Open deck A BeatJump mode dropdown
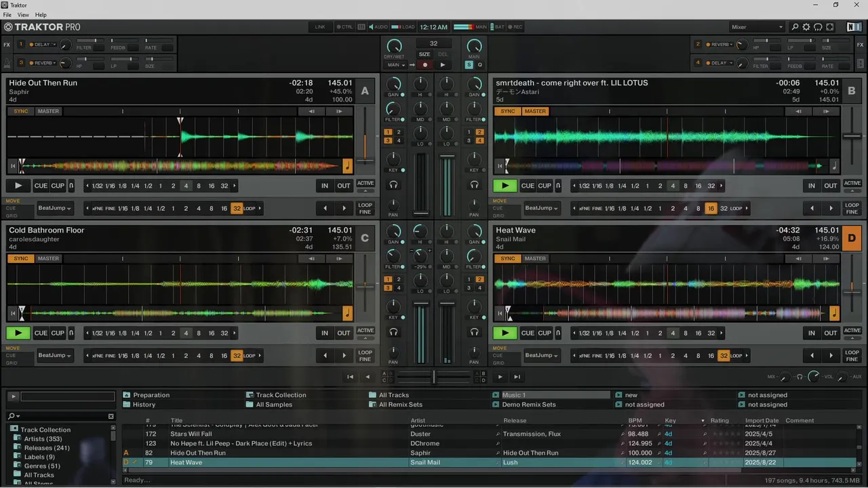This screenshot has height=488, width=868. tap(55, 208)
